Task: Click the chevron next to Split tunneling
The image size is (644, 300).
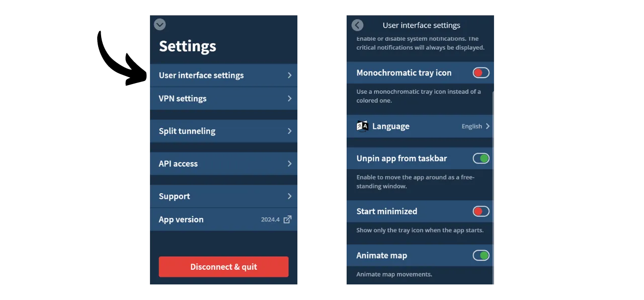Action: coord(289,131)
